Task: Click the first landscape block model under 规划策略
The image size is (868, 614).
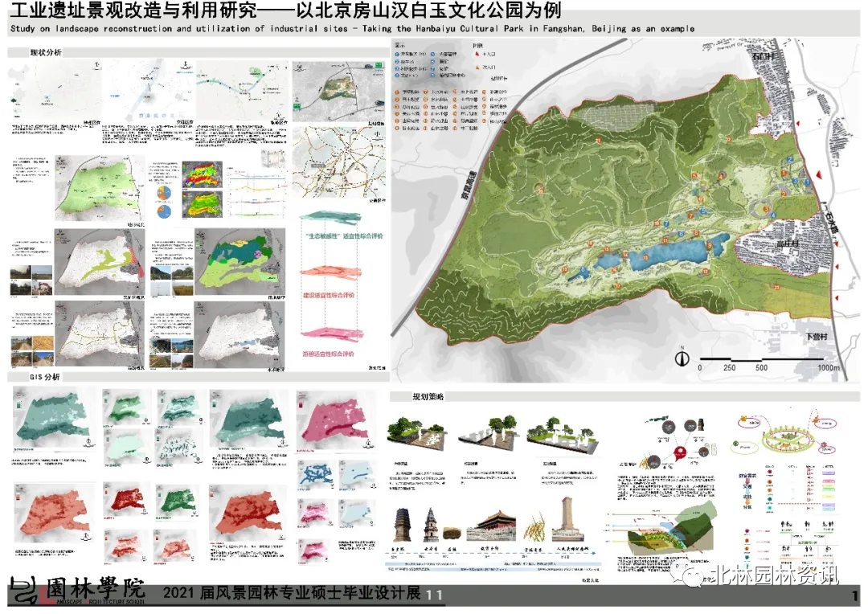Action: tap(416, 435)
